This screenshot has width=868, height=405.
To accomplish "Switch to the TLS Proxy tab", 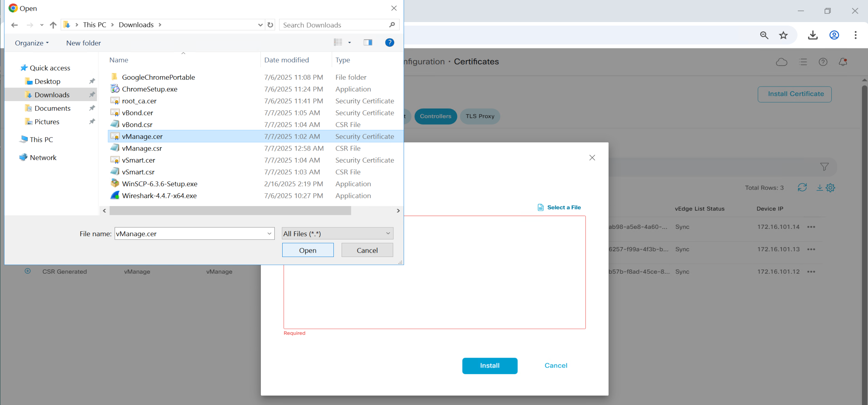I will pos(480,116).
